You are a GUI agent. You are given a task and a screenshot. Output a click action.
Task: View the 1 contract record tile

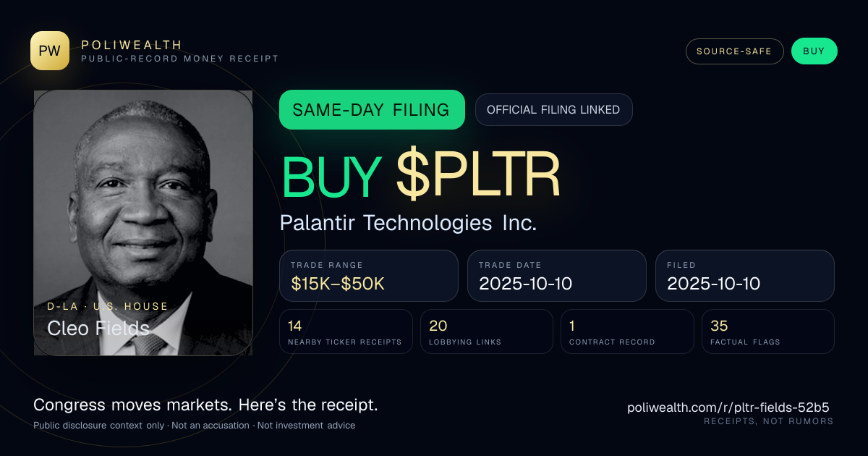pyautogui.click(x=627, y=332)
